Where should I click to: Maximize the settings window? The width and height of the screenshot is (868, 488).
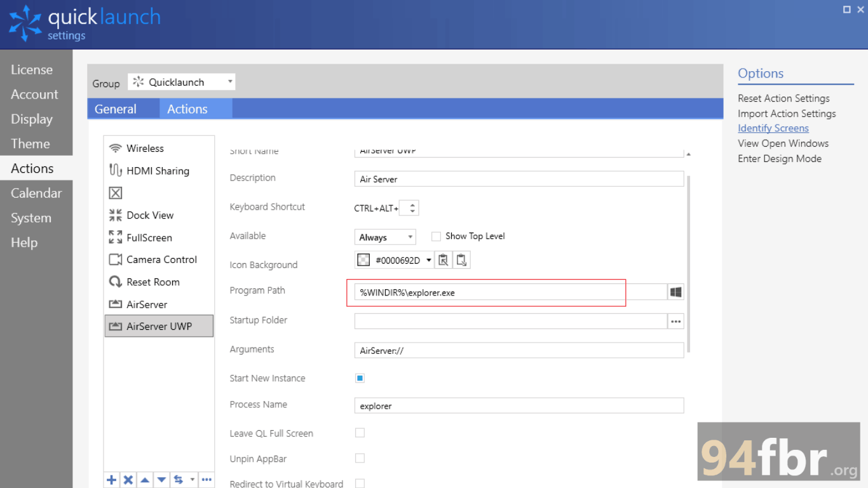[x=847, y=9]
